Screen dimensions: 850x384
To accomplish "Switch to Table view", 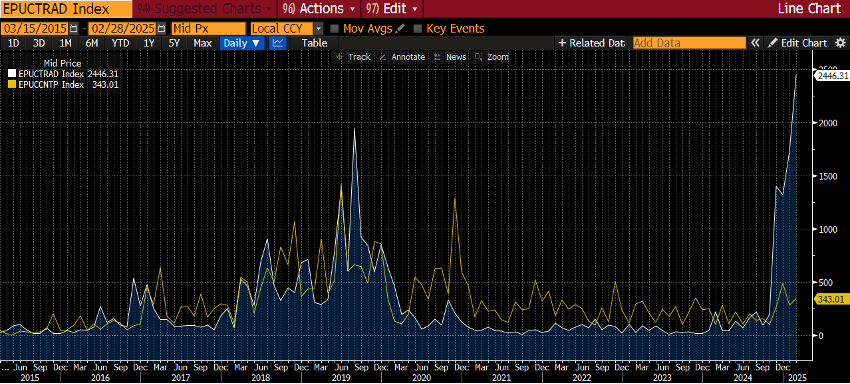I will [314, 43].
